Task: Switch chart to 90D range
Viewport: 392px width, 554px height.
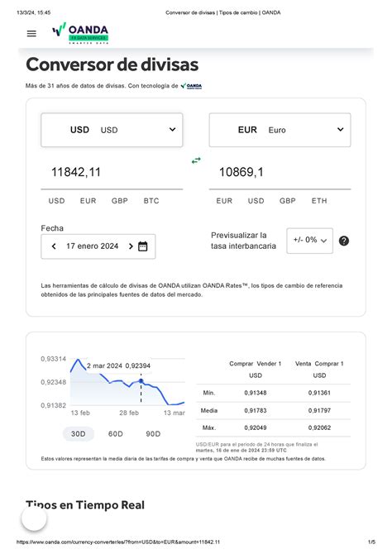Action: [x=153, y=434]
